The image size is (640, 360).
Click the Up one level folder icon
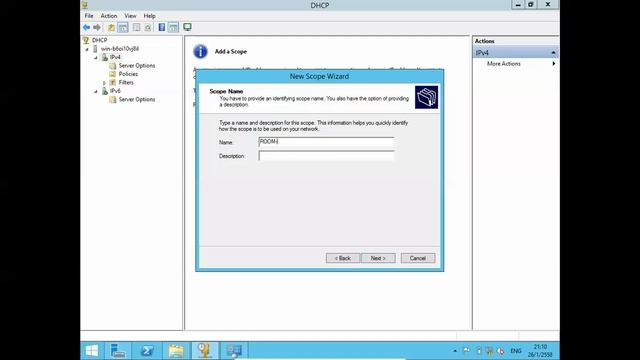(111, 27)
